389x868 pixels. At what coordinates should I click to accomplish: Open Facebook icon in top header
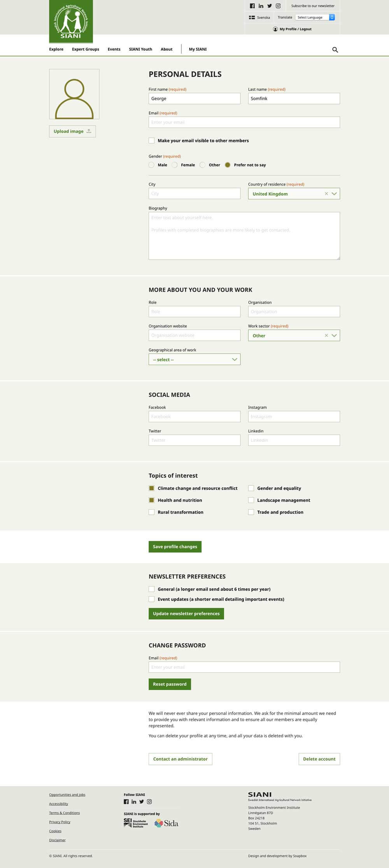pos(252,6)
